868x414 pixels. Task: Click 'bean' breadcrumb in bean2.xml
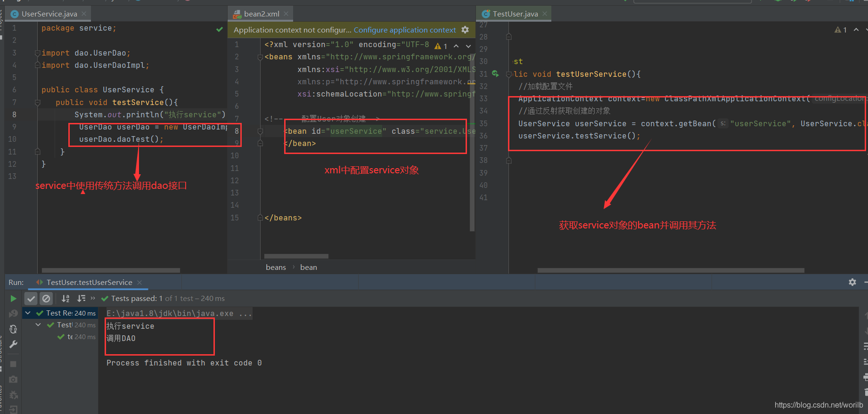pos(309,267)
